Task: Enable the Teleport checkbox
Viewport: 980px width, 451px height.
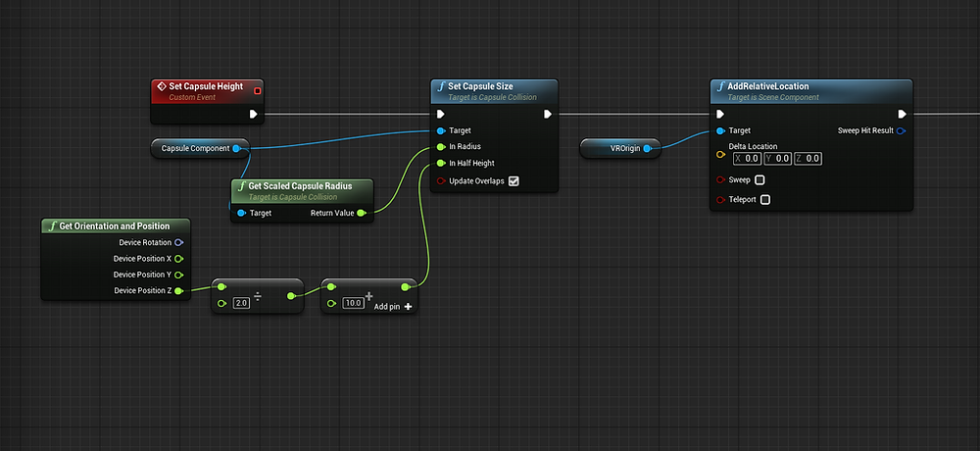Action: pos(765,200)
